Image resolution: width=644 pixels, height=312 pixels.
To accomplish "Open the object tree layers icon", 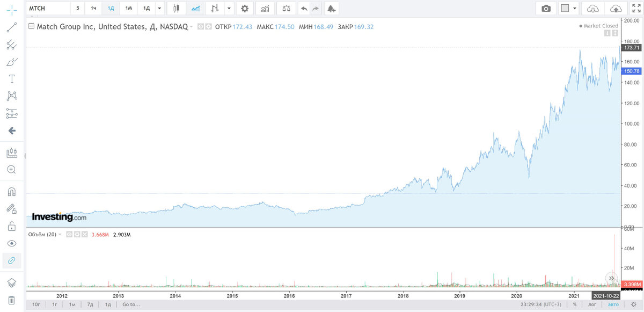I will click(12, 282).
